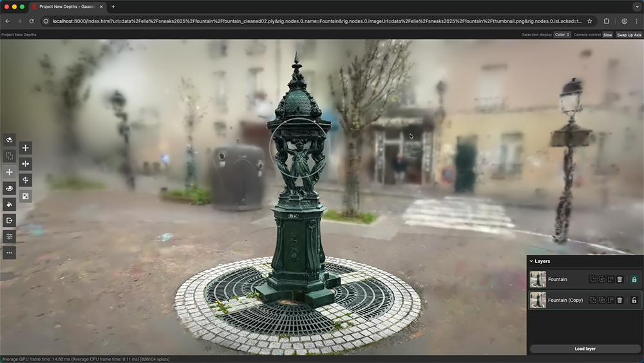Choose the scale sub-tool icon
The width and height of the screenshot is (644, 363).
pos(26,196)
